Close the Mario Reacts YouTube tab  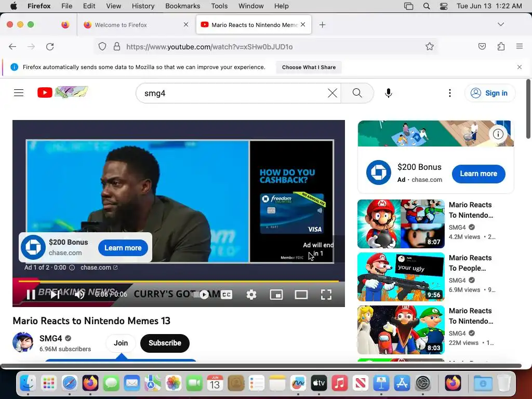[303, 24]
